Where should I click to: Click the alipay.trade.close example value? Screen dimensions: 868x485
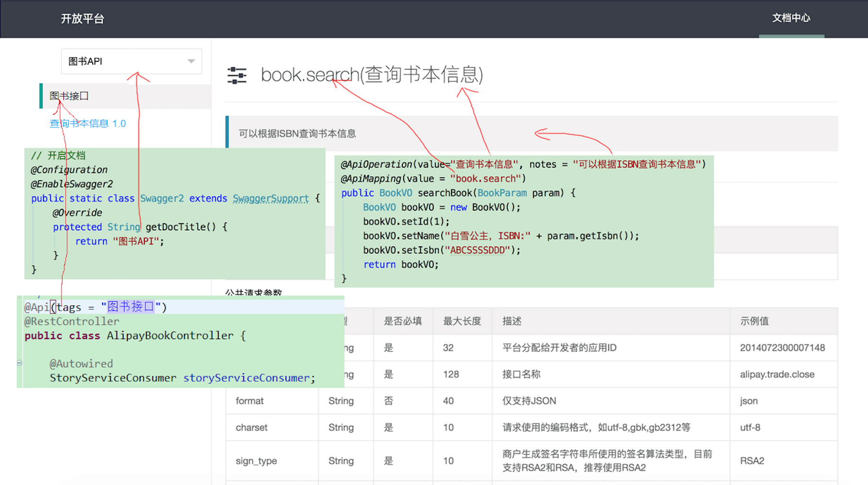click(777, 375)
